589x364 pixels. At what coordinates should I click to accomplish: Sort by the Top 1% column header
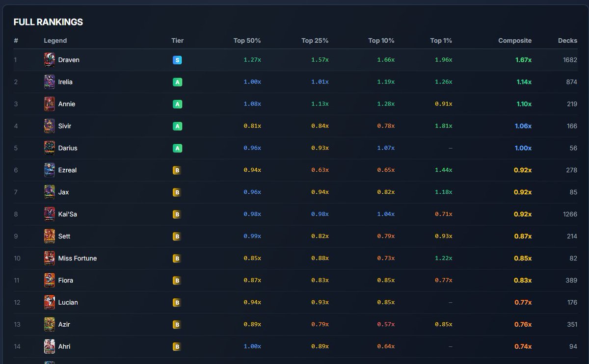click(x=441, y=41)
